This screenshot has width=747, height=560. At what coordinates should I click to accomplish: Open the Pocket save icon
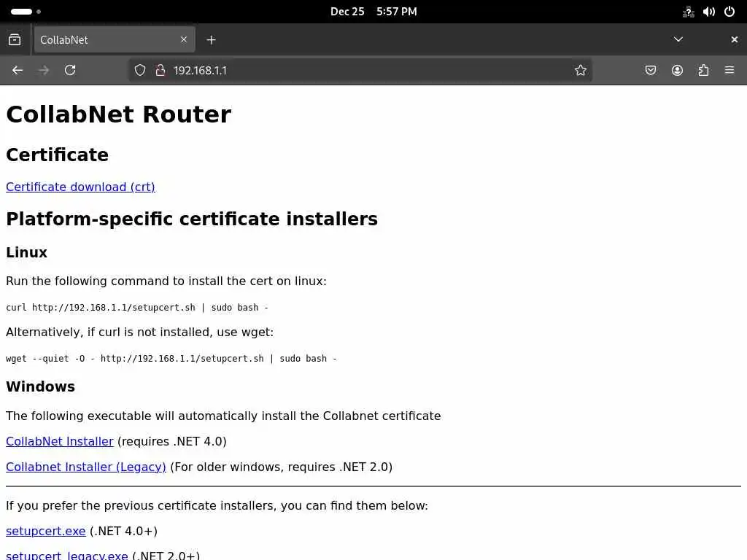(650, 71)
